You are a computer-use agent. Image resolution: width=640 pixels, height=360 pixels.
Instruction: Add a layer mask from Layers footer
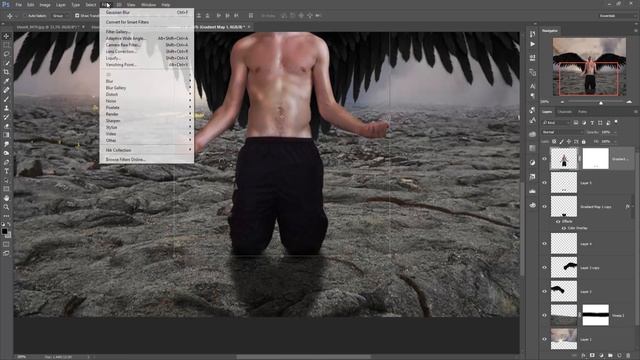[592, 356]
